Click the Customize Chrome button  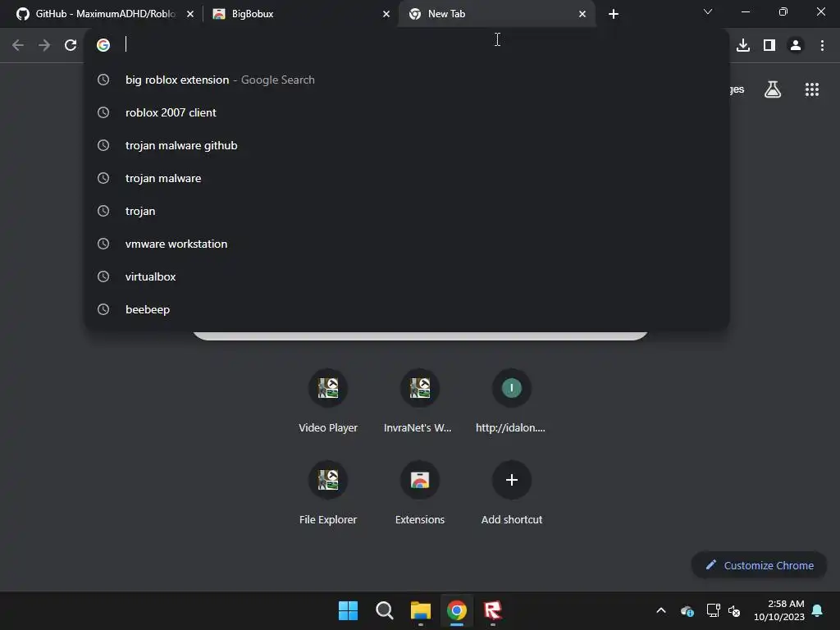pos(759,565)
